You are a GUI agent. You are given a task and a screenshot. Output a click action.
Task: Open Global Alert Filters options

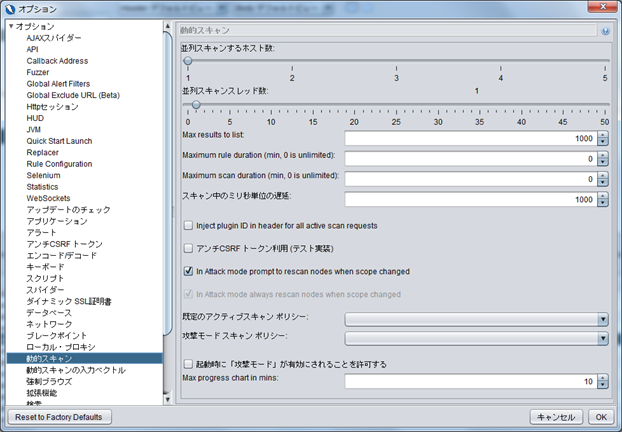58,84
